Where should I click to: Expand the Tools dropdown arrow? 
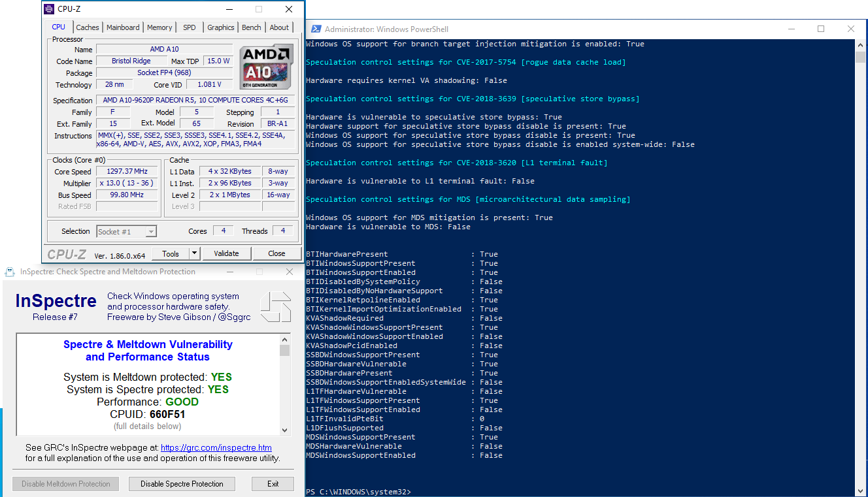[x=195, y=253]
